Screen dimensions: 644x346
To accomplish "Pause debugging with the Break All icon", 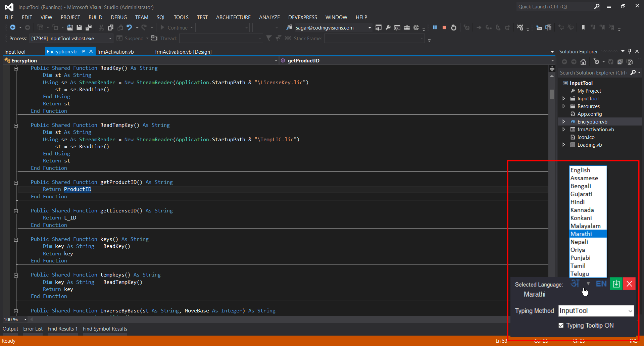I will pyautogui.click(x=435, y=28).
